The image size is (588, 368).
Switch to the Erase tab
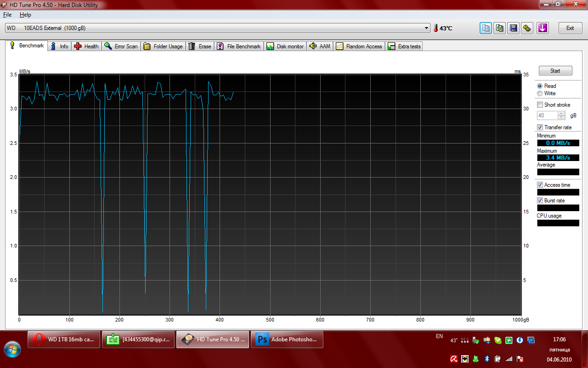pyautogui.click(x=200, y=46)
